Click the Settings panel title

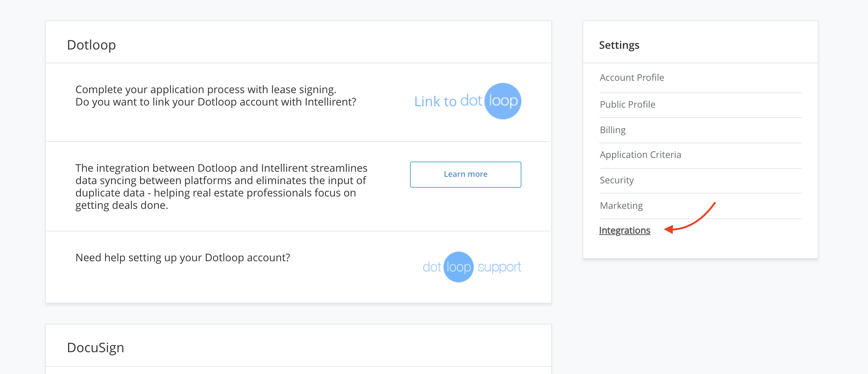pyautogui.click(x=619, y=45)
